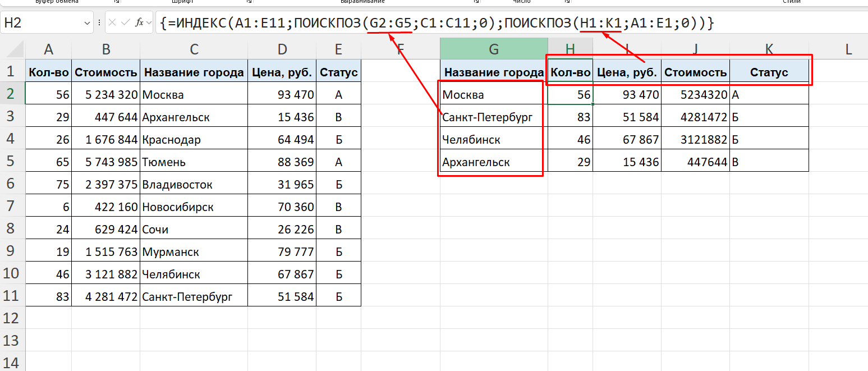Viewport: 868px width, 371px height.
Task: Click the '5 743 985' cell
Action: [x=106, y=162]
